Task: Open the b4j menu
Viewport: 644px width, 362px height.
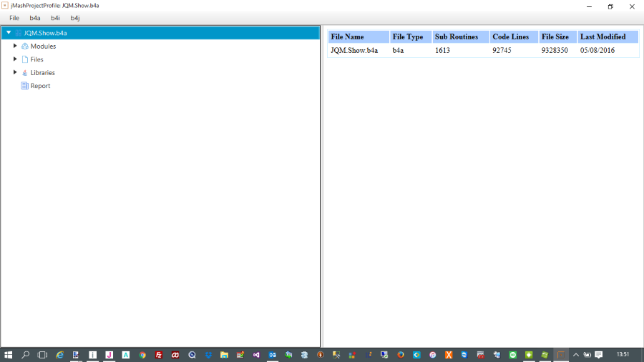Action: (x=74, y=18)
